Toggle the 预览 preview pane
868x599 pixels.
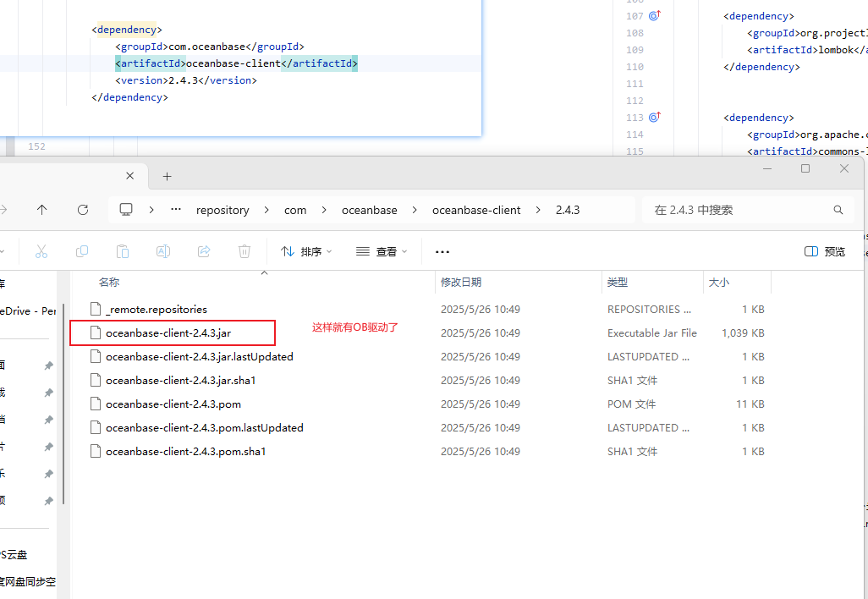[825, 251]
